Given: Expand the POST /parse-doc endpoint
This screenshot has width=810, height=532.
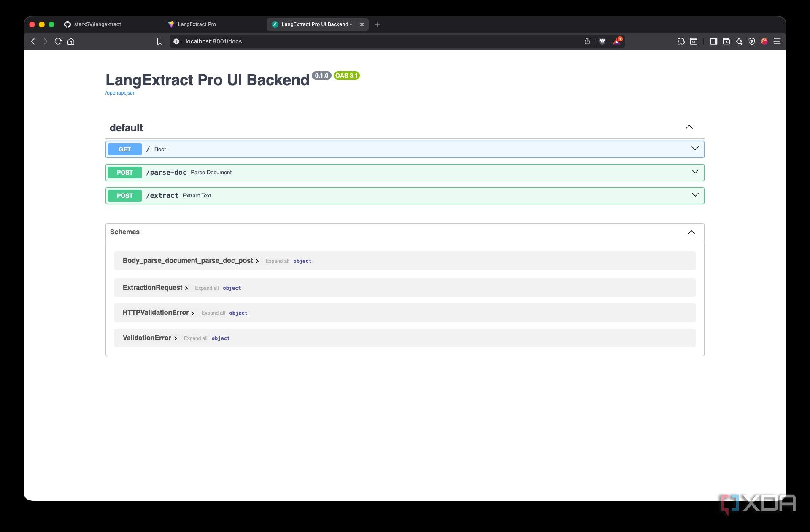Looking at the screenshot, I should coord(405,173).
